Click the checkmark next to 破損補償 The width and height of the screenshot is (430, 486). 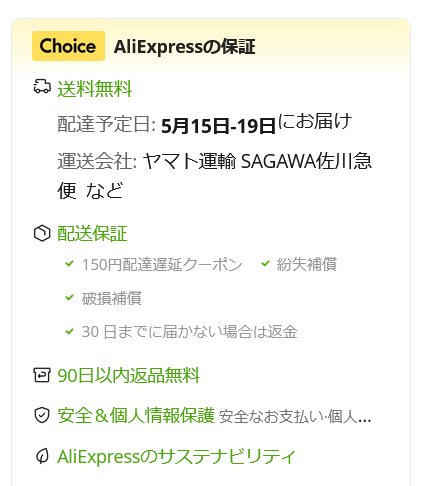point(69,297)
